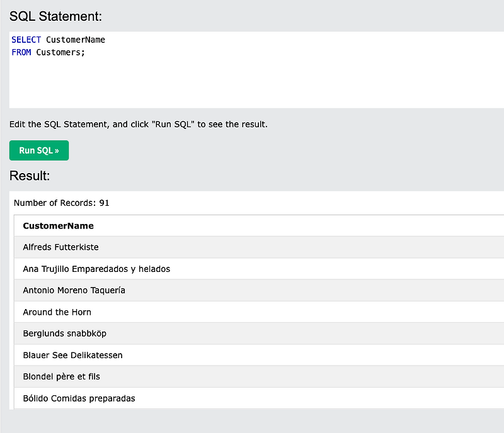The width and height of the screenshot is (504, 433).
Task: Click the Run SQL button
Action: click(39, 150)
